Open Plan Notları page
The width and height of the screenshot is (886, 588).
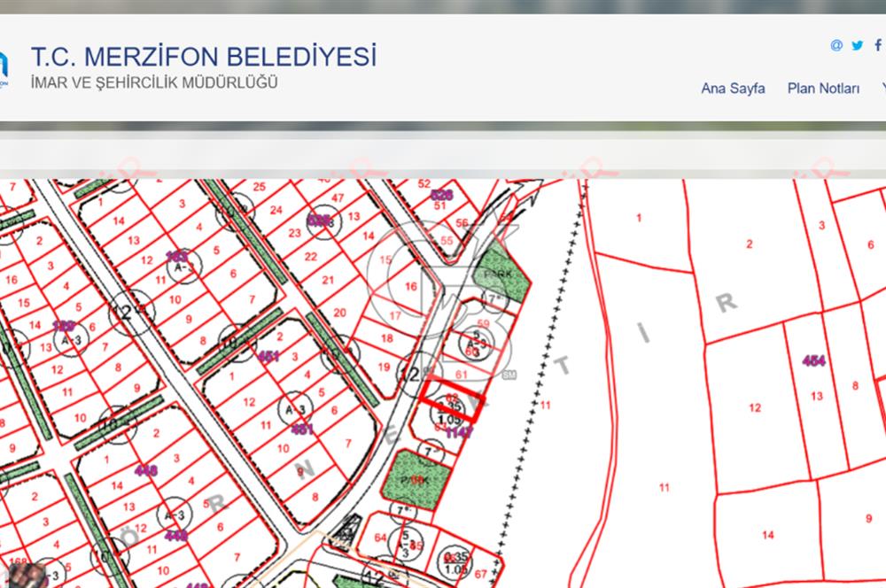(823, 89)
